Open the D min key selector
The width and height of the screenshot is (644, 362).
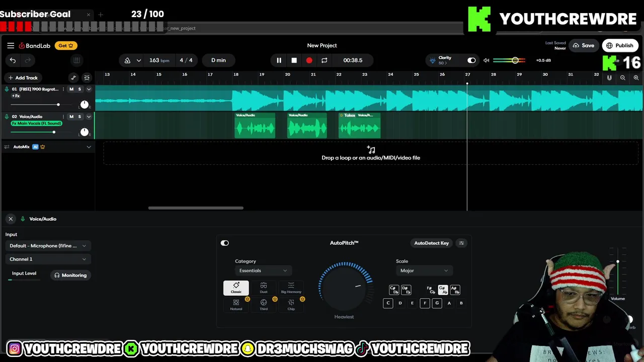(x=218, y=60)
